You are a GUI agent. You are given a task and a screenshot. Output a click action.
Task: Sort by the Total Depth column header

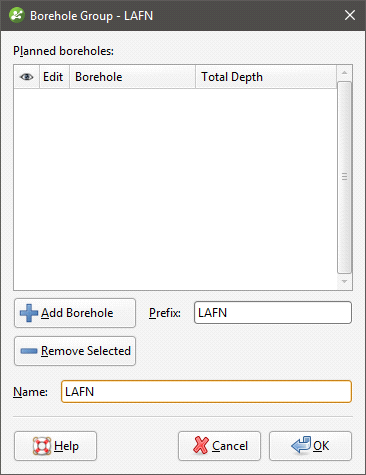coord(266,77)
